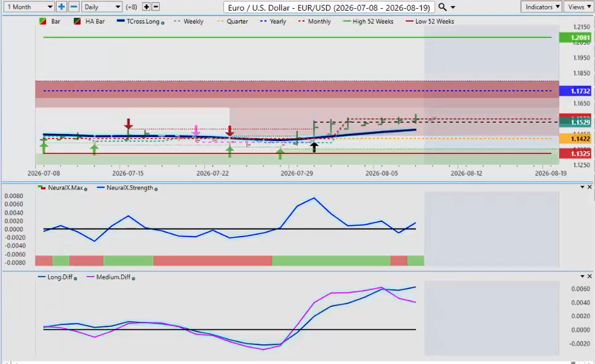Click the blue plus zoom-in time button
This screenshot has width=595, height=364.
tap(61, 7)
